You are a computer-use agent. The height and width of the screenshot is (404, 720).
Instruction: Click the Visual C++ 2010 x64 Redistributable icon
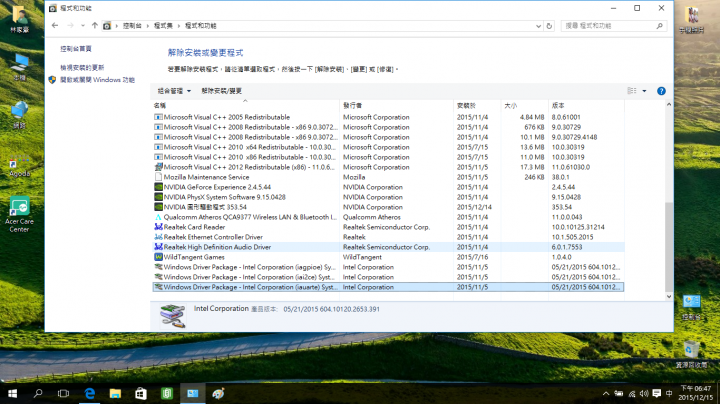coord(158,147)
